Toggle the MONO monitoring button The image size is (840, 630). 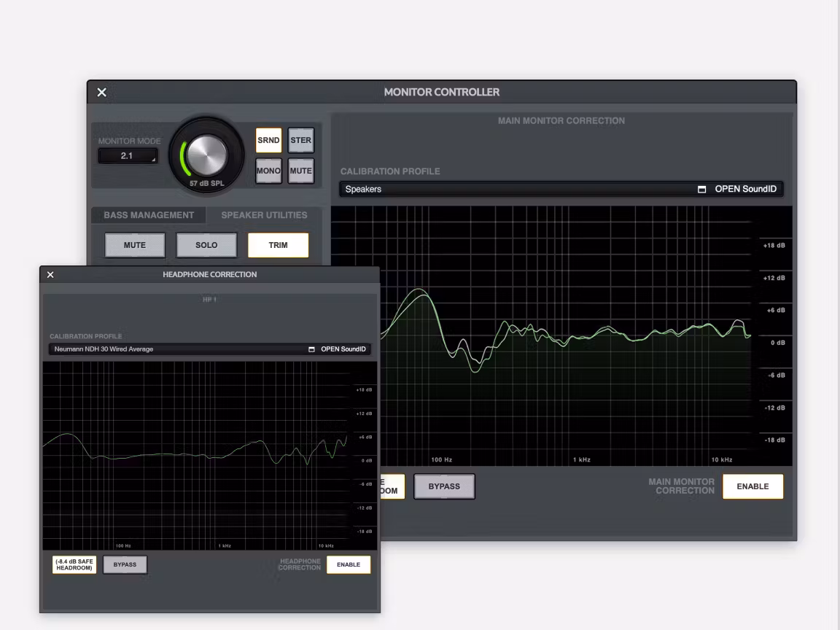(x=268, y=171)
